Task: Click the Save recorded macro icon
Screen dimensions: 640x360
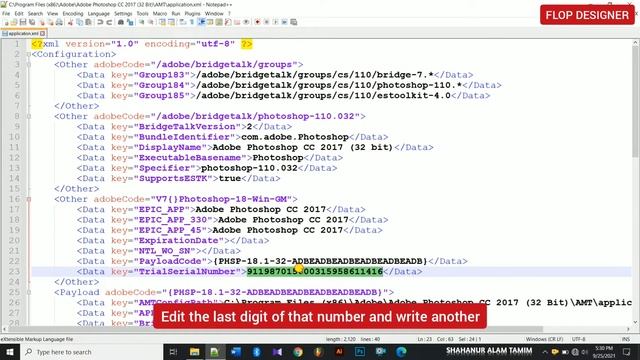Action: (293, 22)
